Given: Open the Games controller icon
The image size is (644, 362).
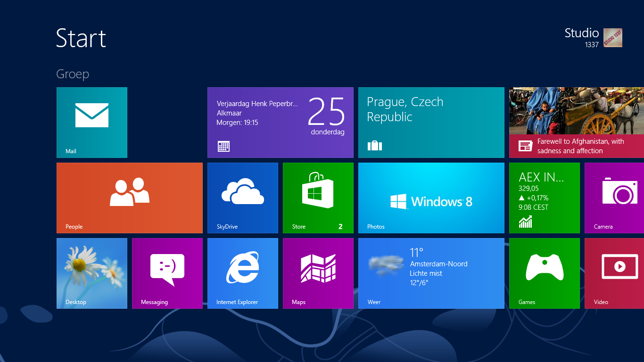Looking at the screenshot, I should click(x=545, y=267).
